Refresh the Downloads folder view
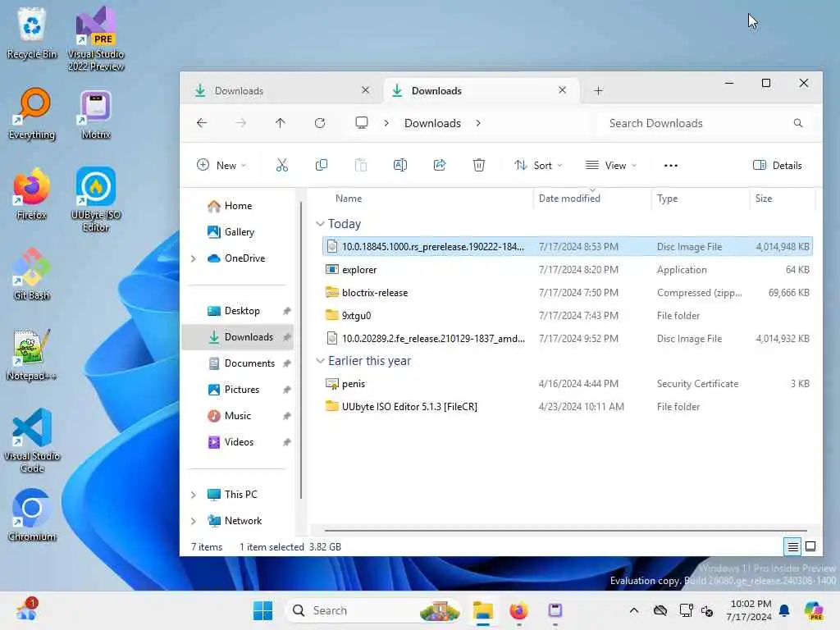The image size is (840, 630). 320,123
